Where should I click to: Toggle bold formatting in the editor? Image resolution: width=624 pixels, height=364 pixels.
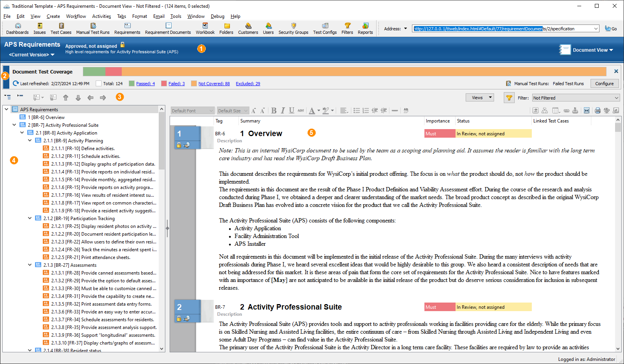coord(274,111)
